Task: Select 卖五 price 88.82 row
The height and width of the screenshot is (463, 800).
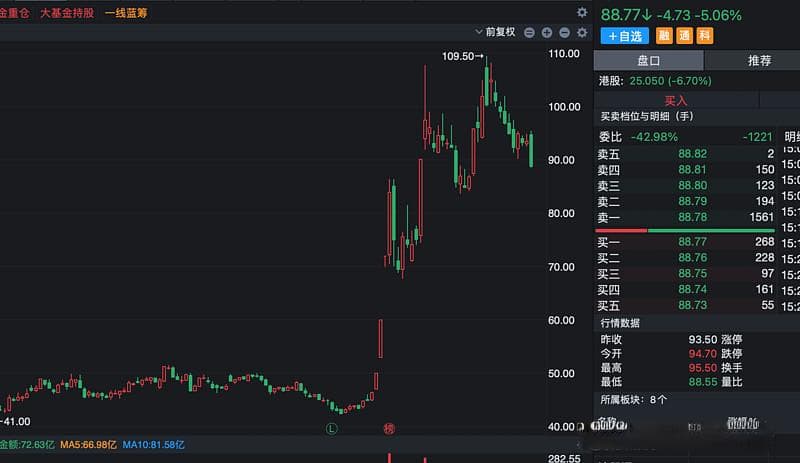Action: point(685,154)
